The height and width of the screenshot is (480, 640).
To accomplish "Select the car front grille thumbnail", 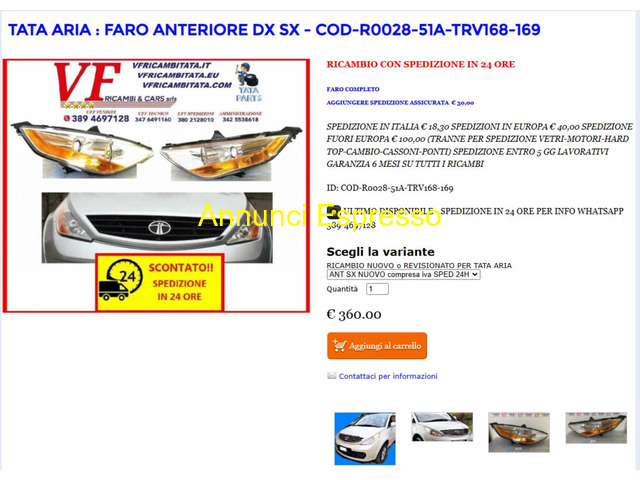I will [442, 427].
